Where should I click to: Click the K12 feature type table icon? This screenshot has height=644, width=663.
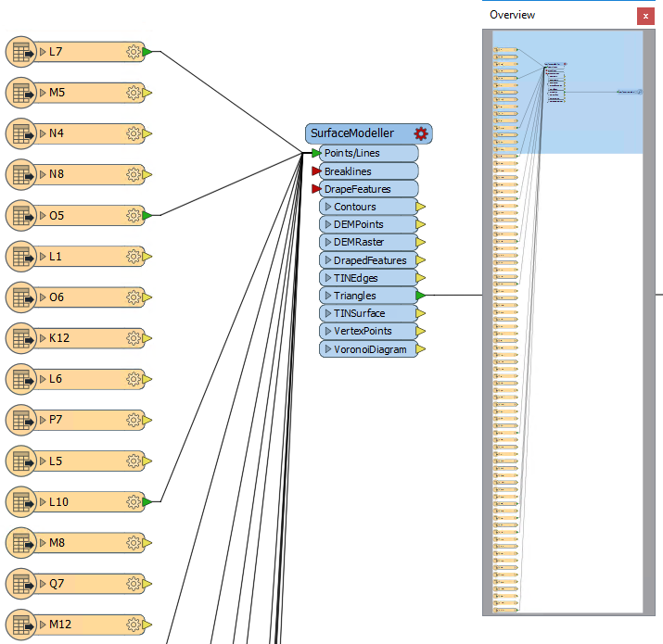[x=21, y=338]
